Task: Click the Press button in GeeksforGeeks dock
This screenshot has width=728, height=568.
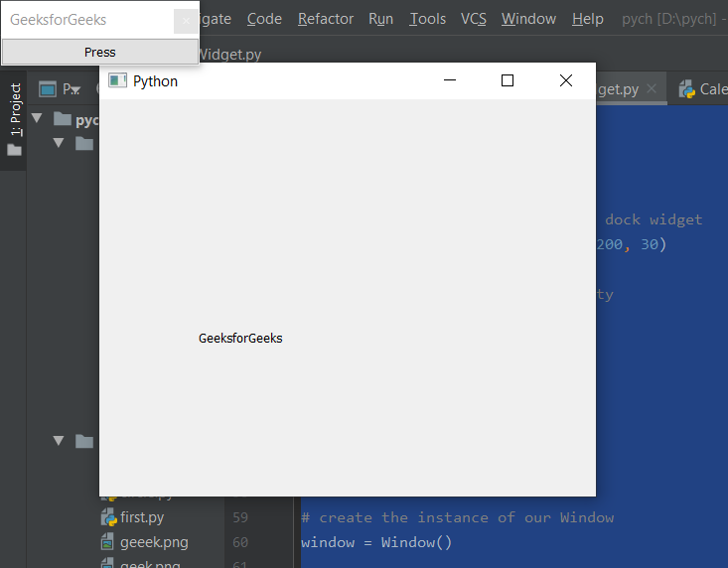Action: tap(100, 52)
